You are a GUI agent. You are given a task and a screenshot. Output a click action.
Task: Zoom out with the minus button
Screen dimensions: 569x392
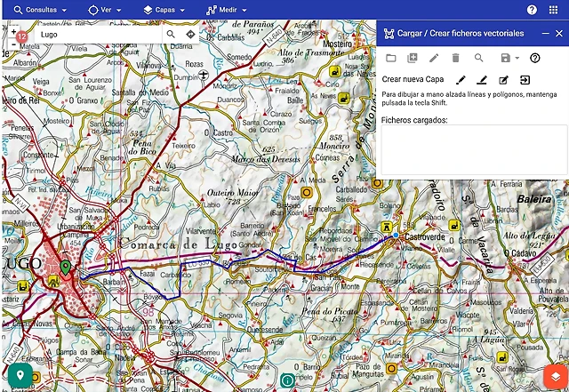tap(13, 44)
